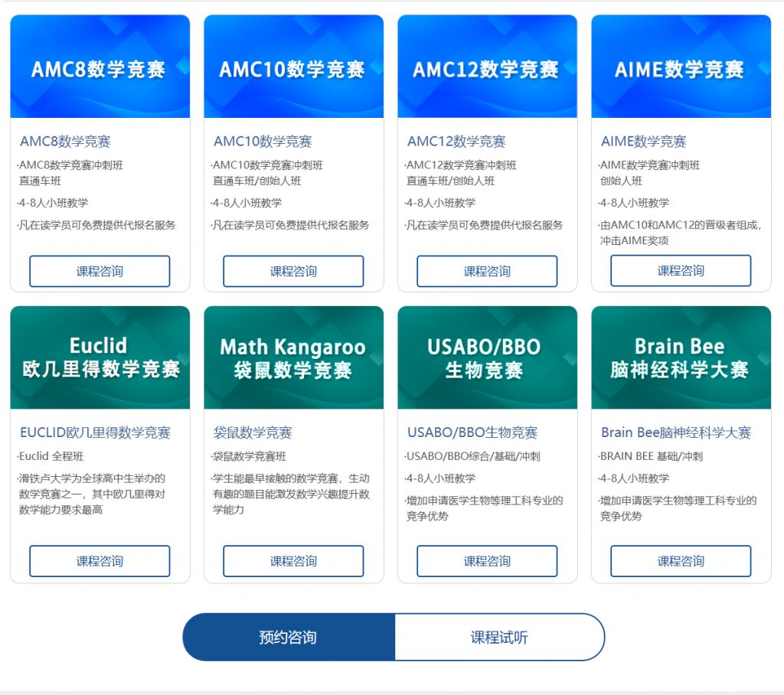The image size is (784, 695).
Task: Select the 预约咨询 option at the bottom
Action: (x=287, y=637)
